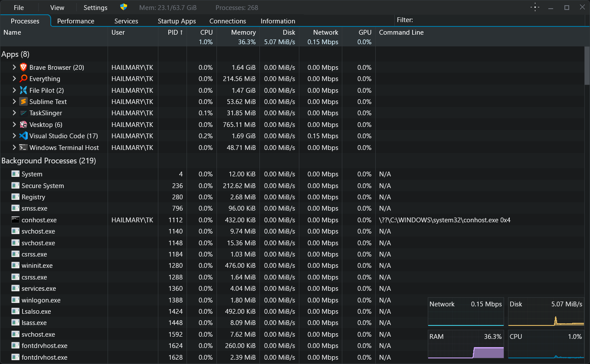
Task: Open the RAM usage mini graph
Action: pos(466,344)
